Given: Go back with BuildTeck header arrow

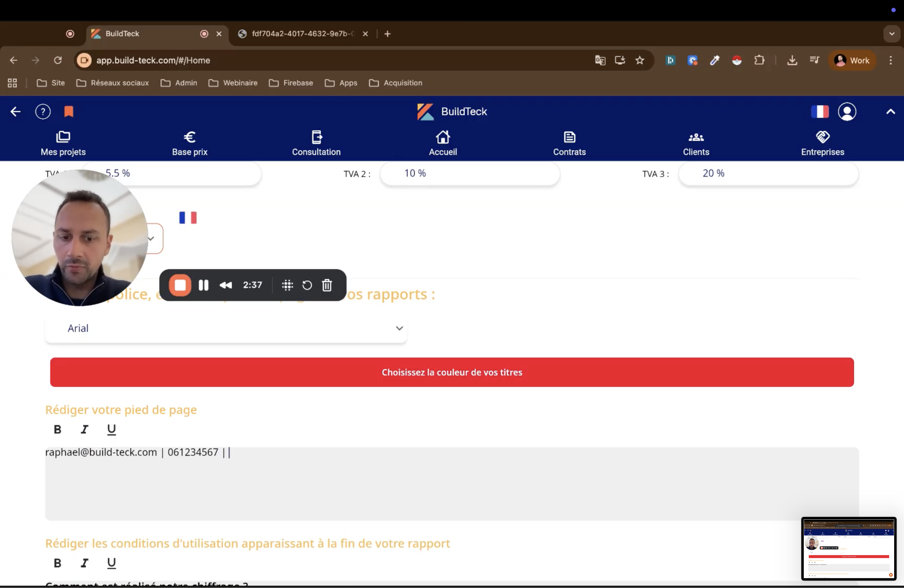Looking at the screenshot, I should tap(15, 112).
